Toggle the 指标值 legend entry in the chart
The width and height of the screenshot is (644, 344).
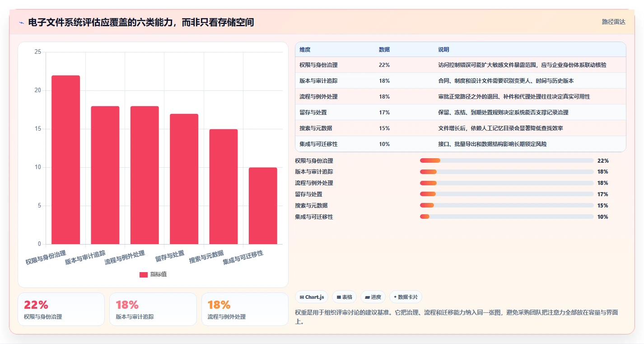coord(153,274)
